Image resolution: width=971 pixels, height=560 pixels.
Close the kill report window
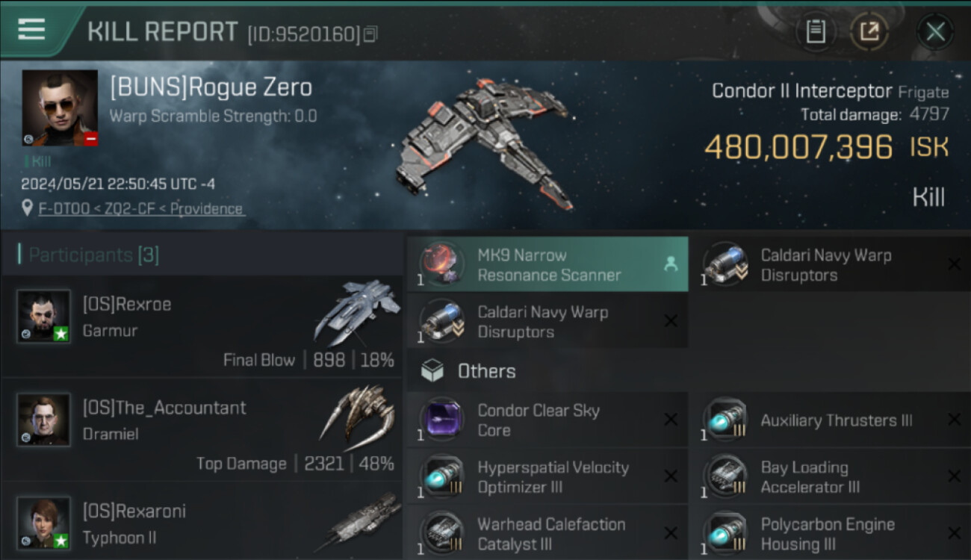pos(935,32)
